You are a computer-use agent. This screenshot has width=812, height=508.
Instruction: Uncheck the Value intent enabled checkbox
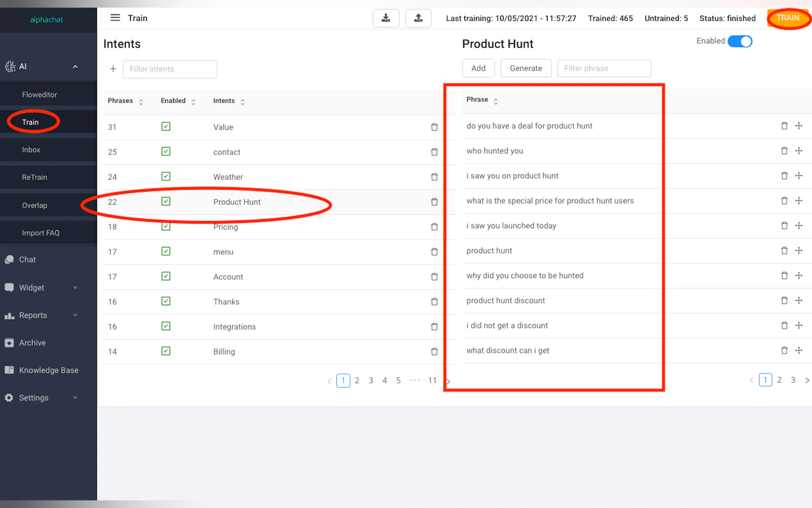click(166, 127)
